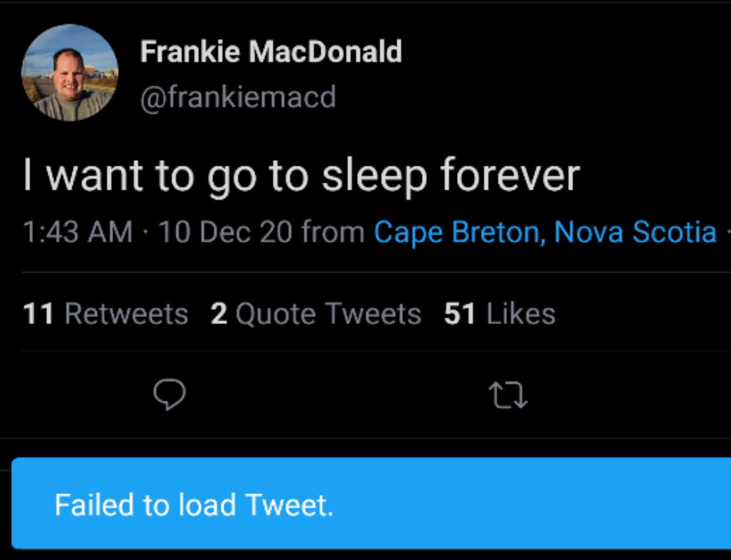Click the 10 Dec 20 date
Viewport: 731px width, 560px height.
pyautogui.click(x=225, y=232)
